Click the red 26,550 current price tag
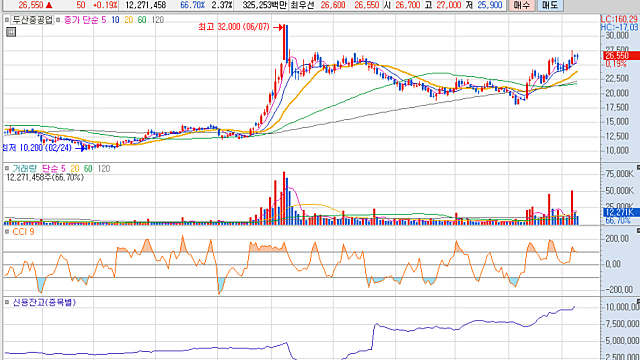 point(621,56)
